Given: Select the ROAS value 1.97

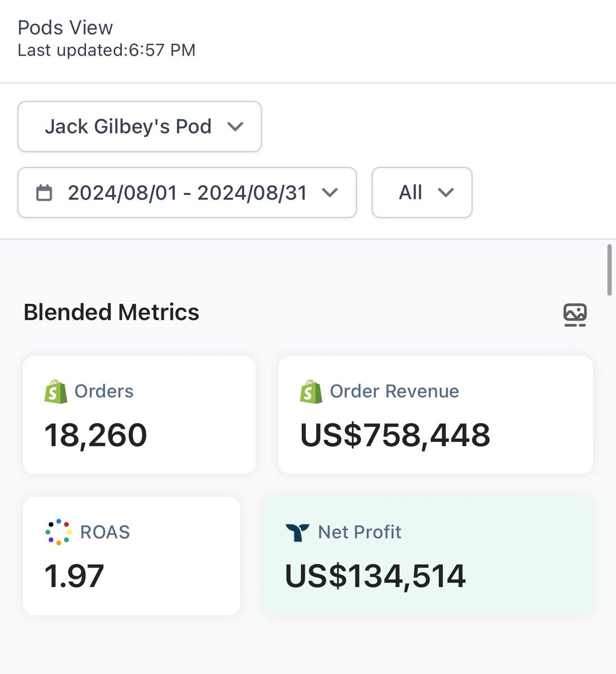Looking at the screenshot, I should pyautogui.click(x=74, y=576).
